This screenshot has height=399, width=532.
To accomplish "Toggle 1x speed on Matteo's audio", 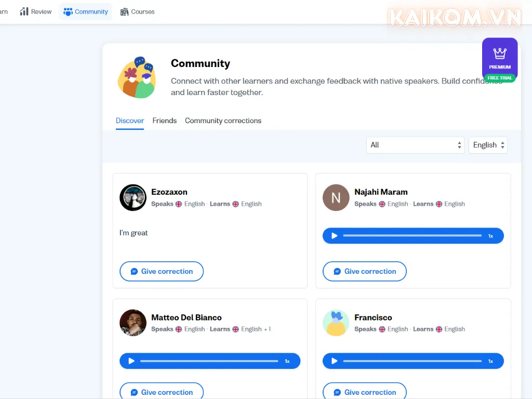I will [x=287, y=361].
